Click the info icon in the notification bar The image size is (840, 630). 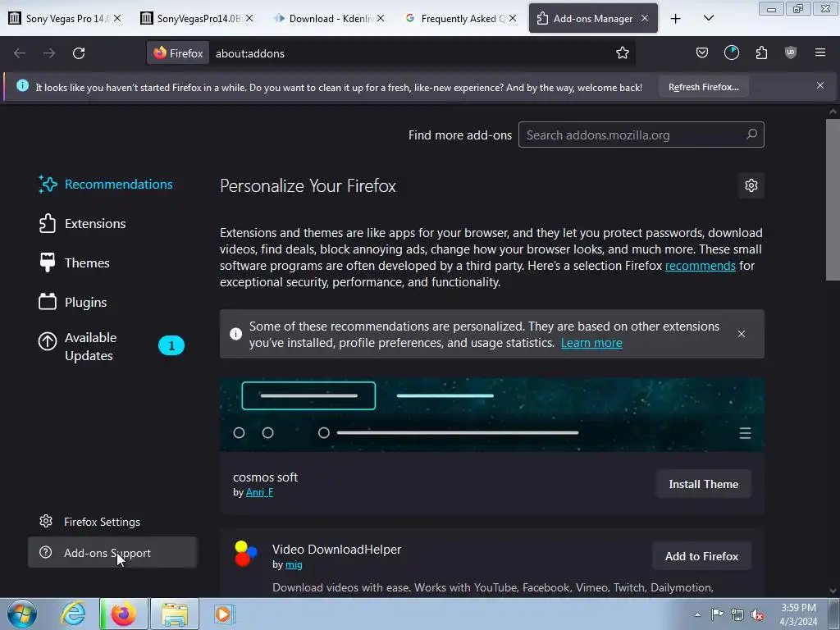(22, 85)
